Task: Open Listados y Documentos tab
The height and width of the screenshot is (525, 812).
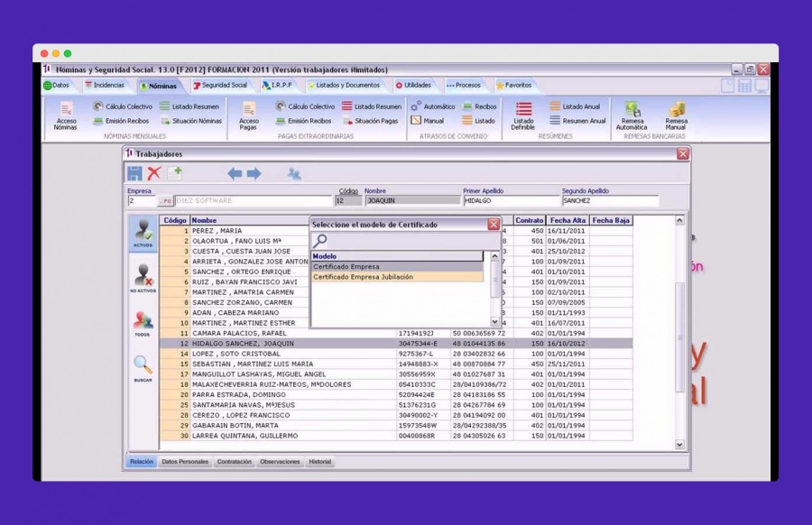Action: [344, 86]
